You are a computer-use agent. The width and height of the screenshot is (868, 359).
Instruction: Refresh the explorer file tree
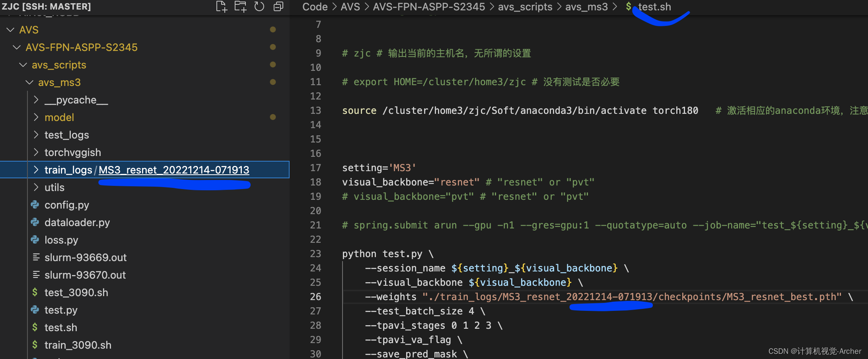click(259, 6)
